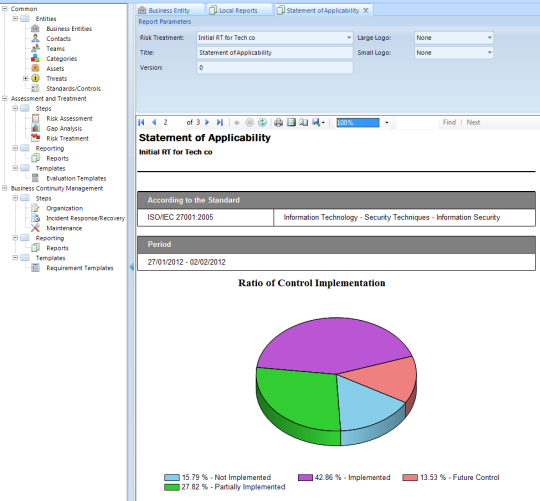Open the Large Logo dropdown
Image resolution: width=540 pixels, height=501 pixels.
(x=489, y=38)
